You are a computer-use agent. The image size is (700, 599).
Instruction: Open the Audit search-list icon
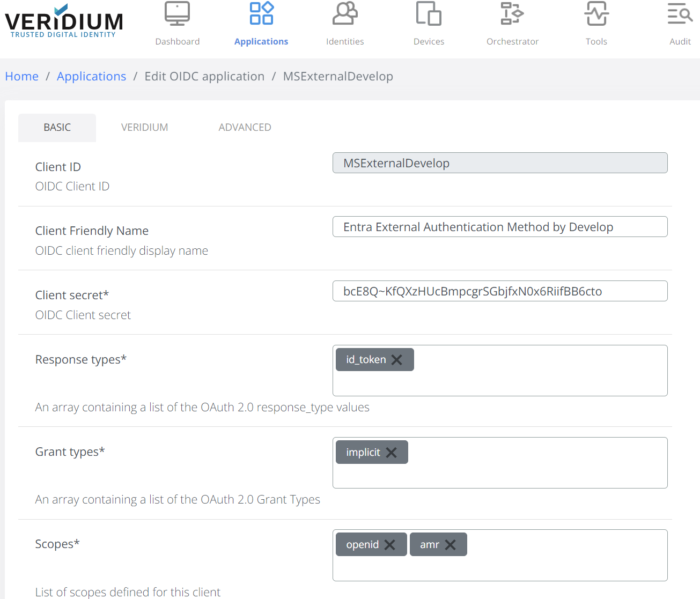coord(680,14)
